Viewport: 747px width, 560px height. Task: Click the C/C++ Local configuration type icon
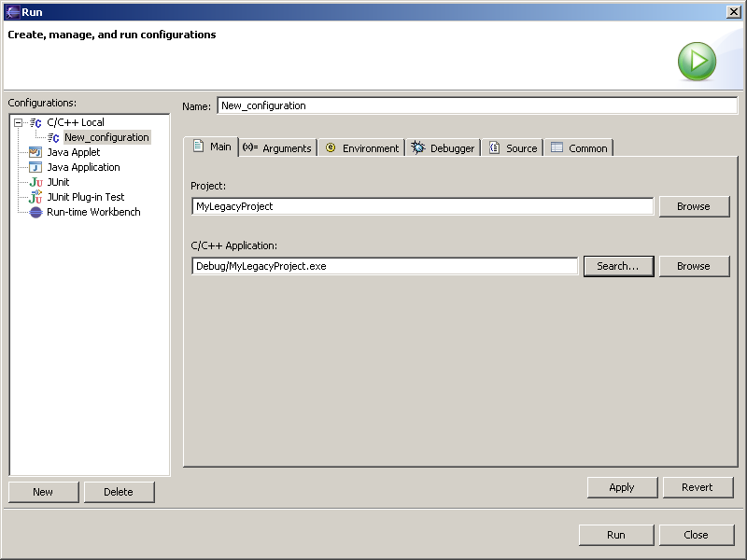click(x=35, y=122)
